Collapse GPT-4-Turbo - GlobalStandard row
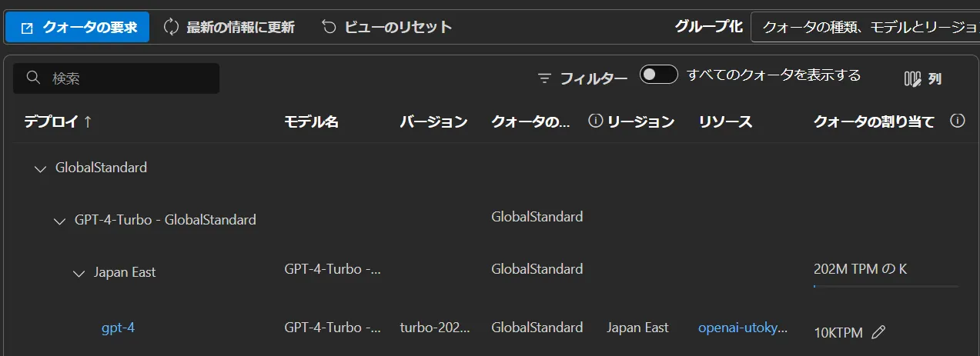 pos(59,221)
